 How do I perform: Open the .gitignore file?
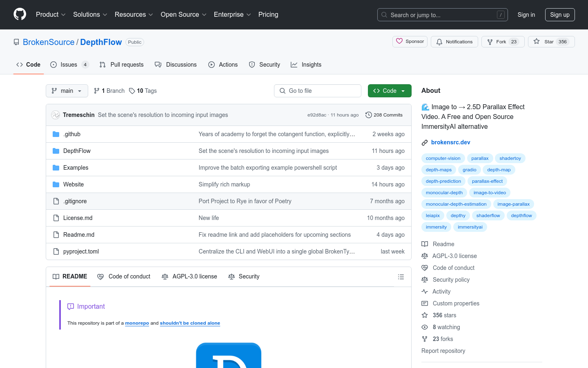(75, 201)
